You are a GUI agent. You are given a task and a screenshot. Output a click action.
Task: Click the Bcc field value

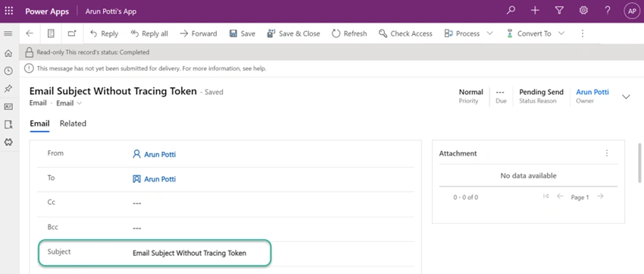tap(137, 228)
